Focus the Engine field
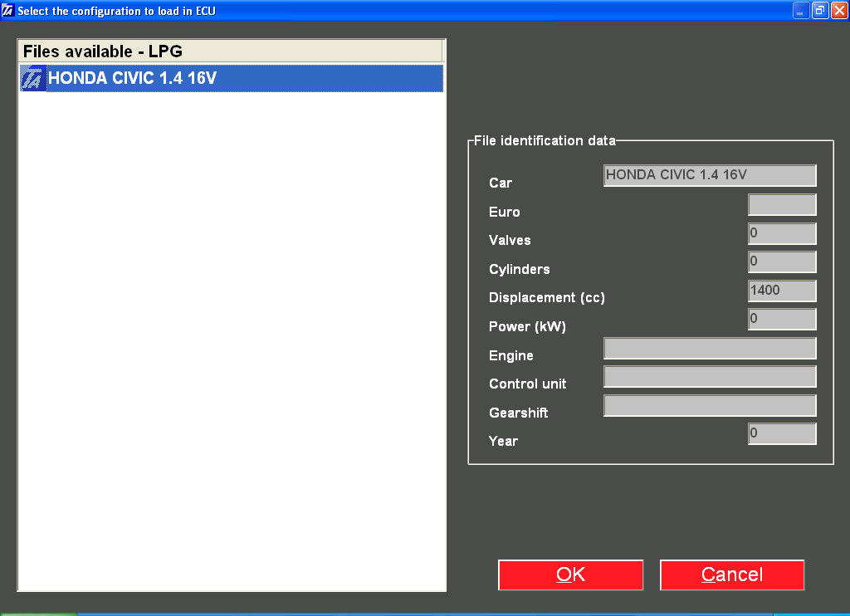The width and height of the screenshot is (850, 616). point(710,348)
